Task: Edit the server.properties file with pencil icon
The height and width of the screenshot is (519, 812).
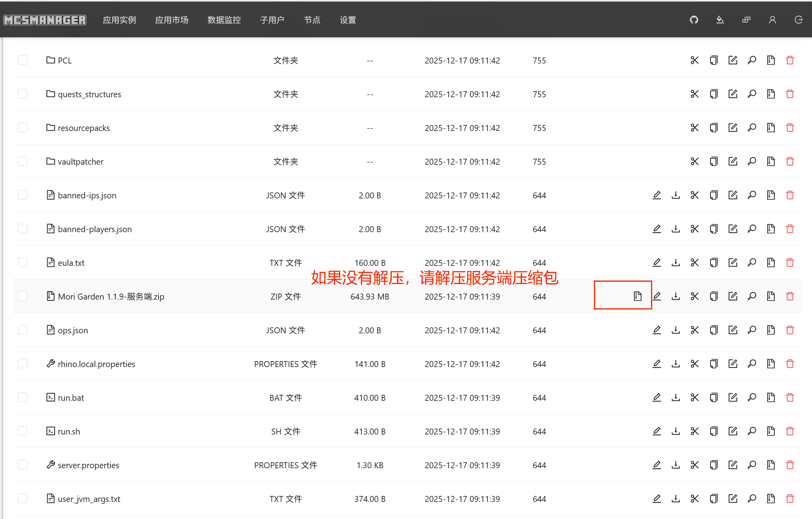Action: click(657, 465)
